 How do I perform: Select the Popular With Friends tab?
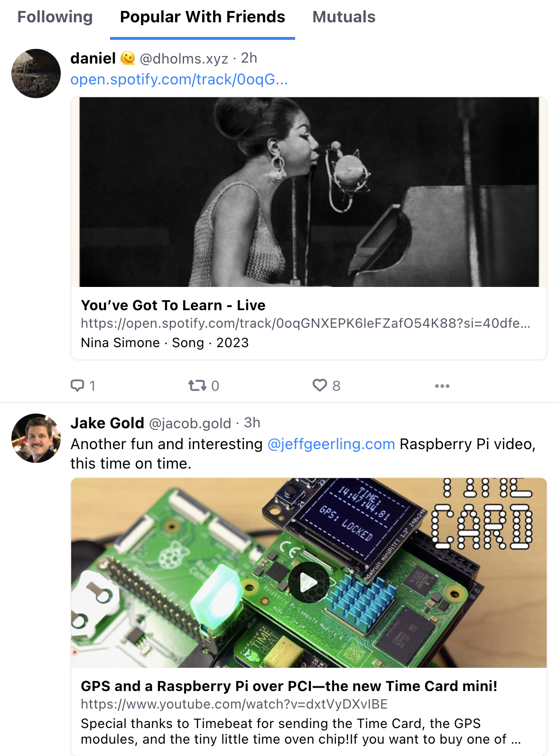coord(202,17)
